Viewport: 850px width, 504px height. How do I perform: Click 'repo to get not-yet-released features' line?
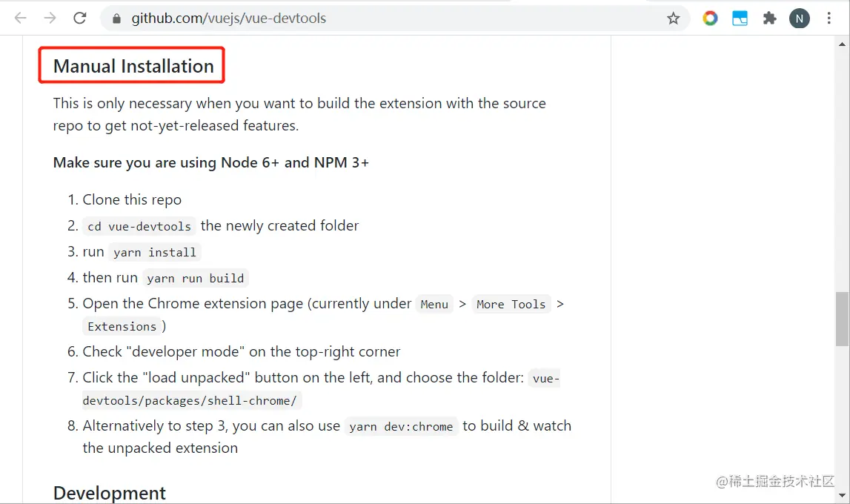176,126
